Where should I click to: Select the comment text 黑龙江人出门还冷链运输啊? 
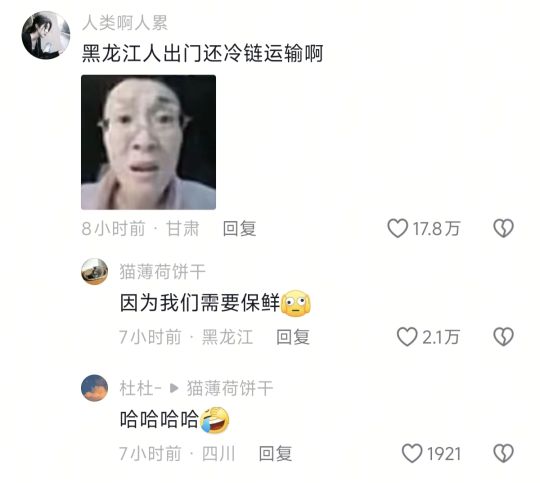(x=202, y=53)
